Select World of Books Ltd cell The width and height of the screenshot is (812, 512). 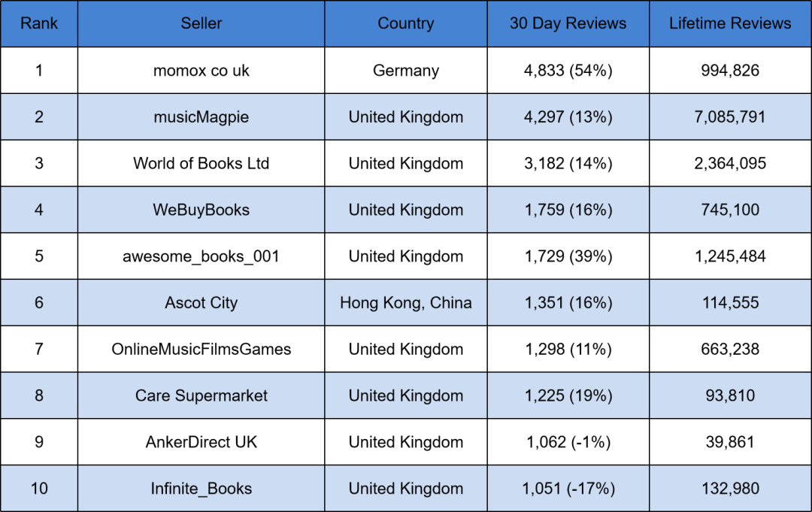click(x=201, y=163)
